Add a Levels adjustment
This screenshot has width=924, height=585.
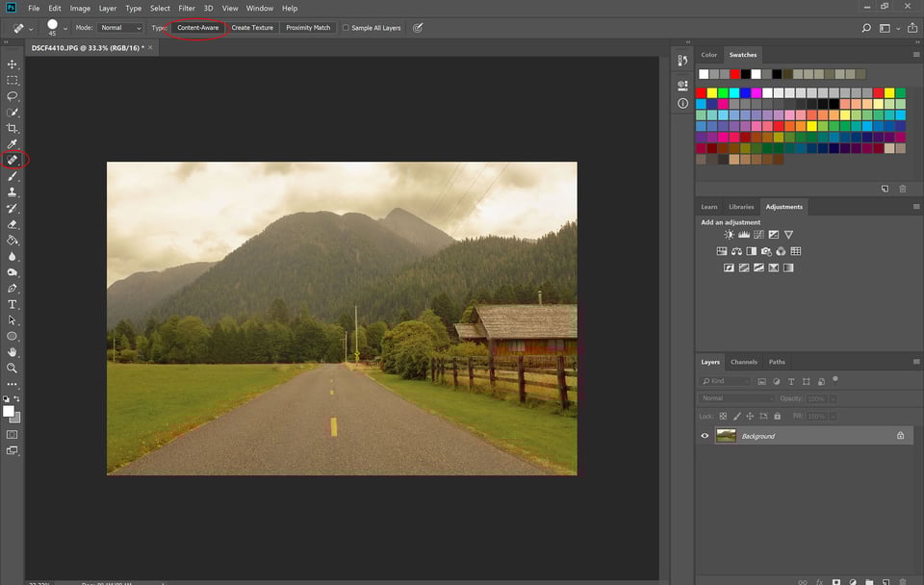pyautogui.click(x=744, y=235)
